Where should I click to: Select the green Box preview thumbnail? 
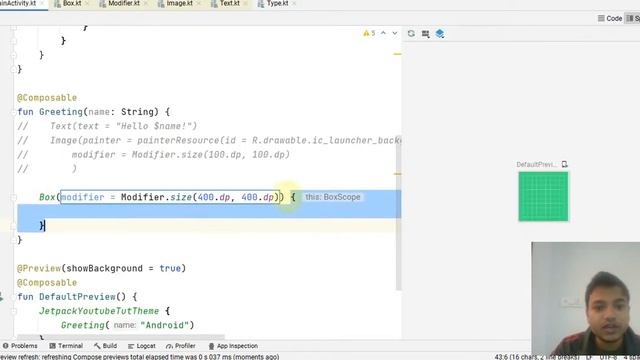[543, 196]
